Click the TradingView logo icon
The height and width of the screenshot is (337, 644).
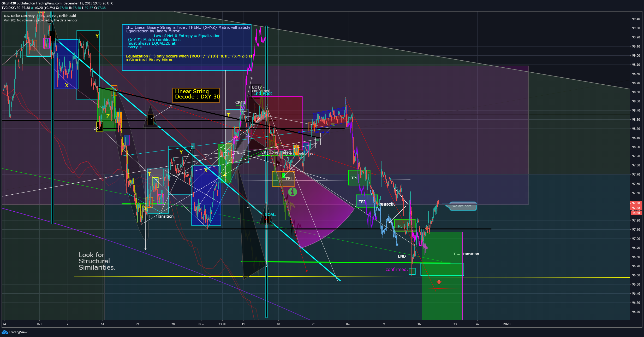click(5, 332)
